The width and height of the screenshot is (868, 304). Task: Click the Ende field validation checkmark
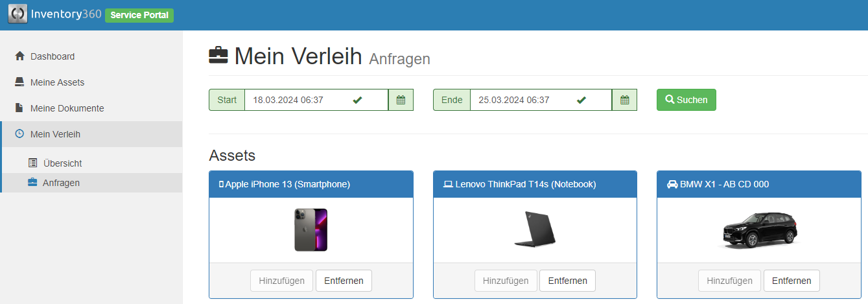[x=581, y=100]
